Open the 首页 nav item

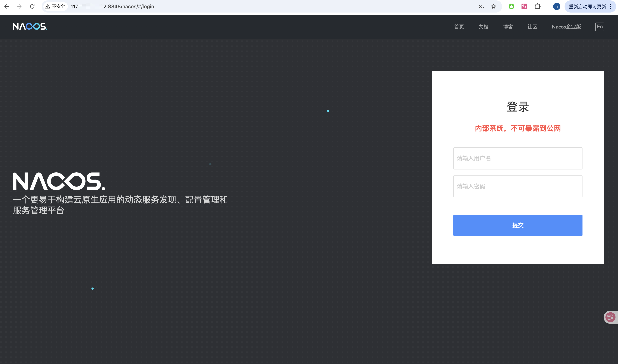tap(459, 27)
